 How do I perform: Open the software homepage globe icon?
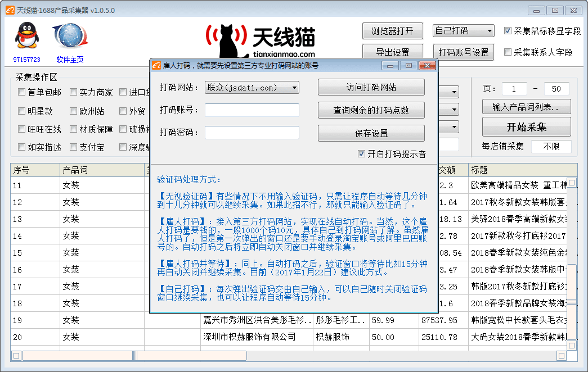pyautogui.click(x=70, y=36)
